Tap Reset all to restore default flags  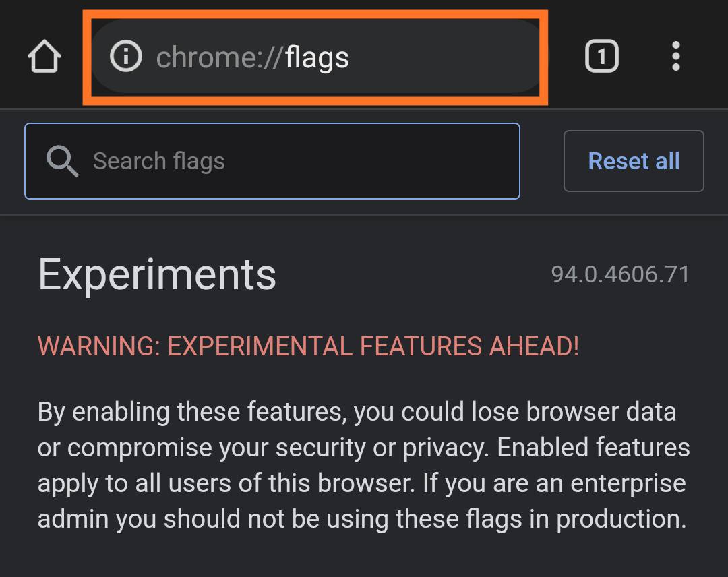(633, 161)
